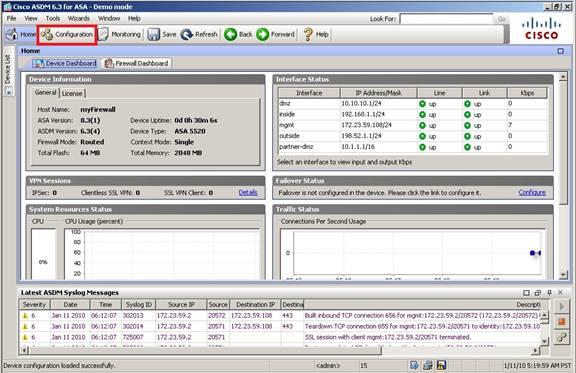Pin the syslog messages panel

pos(549,293)
